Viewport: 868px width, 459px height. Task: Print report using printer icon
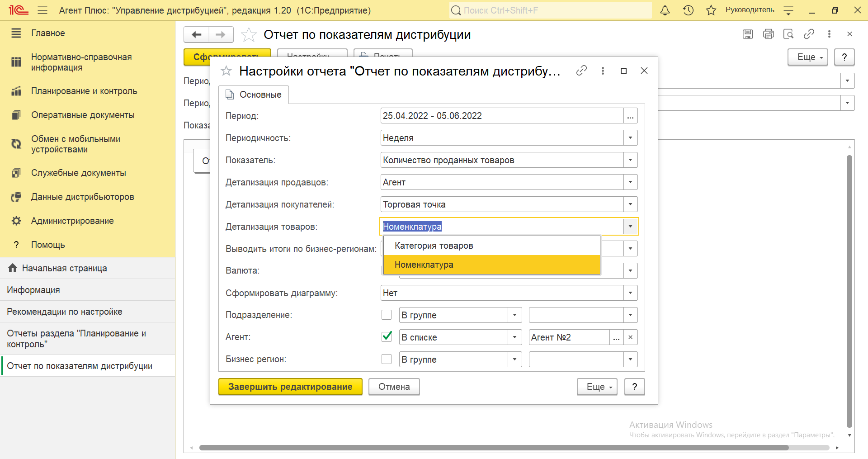768,34
